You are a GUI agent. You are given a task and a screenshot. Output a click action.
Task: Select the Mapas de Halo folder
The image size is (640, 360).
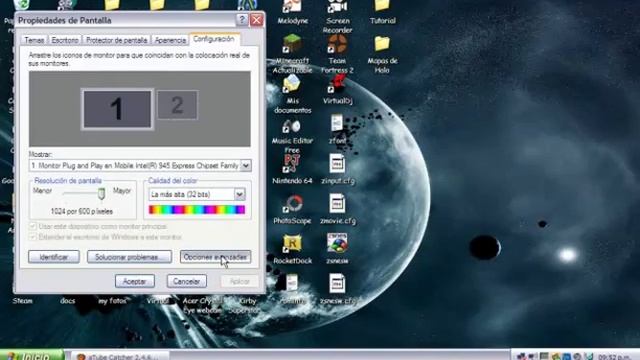coord(382,55)
